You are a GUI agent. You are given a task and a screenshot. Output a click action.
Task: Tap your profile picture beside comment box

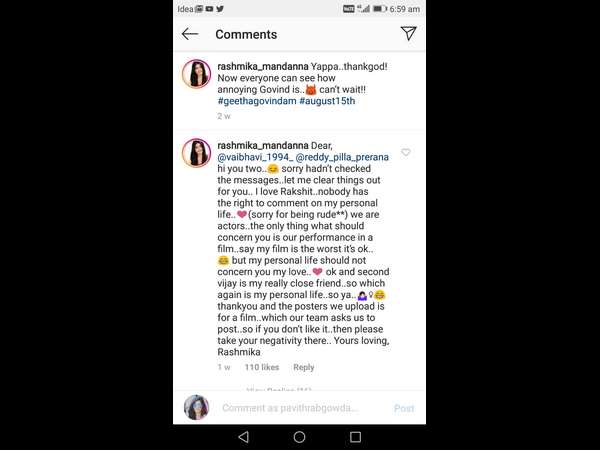196,408
